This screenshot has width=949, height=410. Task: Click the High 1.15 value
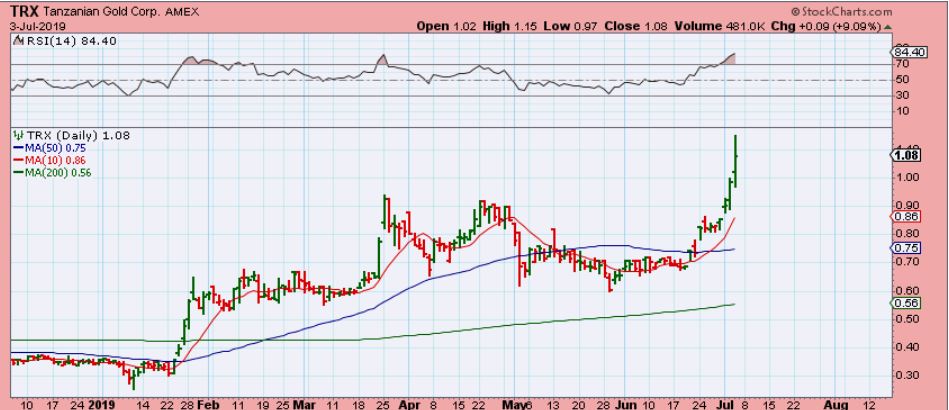(x=511, y=27)
